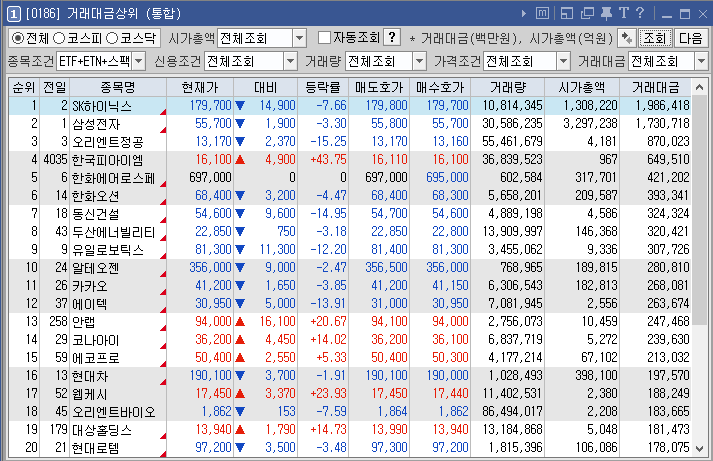The height and width of the screenshot is (461, 713).
Task: Click the vertical scrollbar thumb in table
Action: (x=699, y=209)
